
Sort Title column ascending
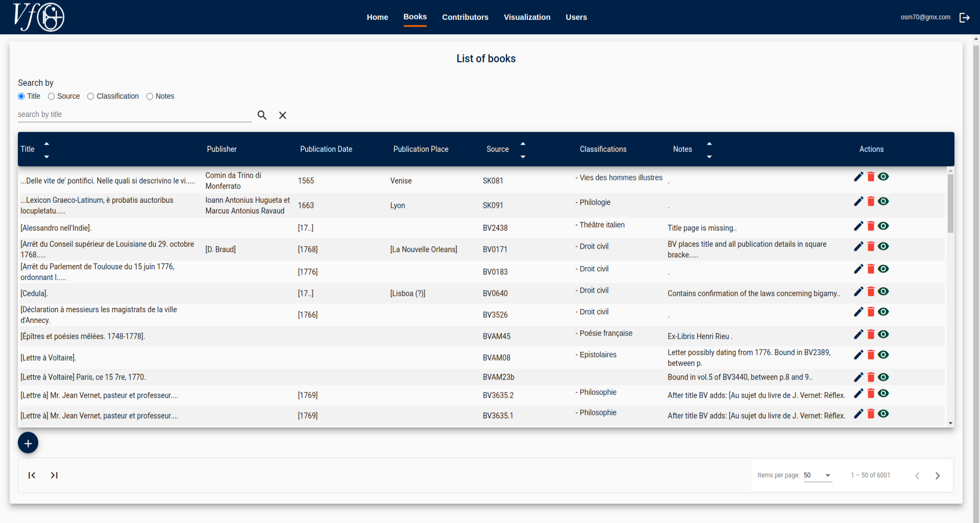[46, 144]
